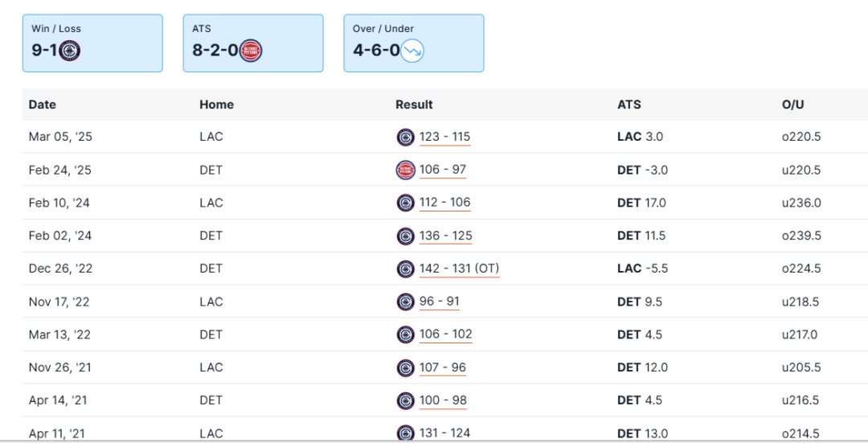Open the 131 - 124 score link
Viewport: 868px width, 443px height.
444,433
